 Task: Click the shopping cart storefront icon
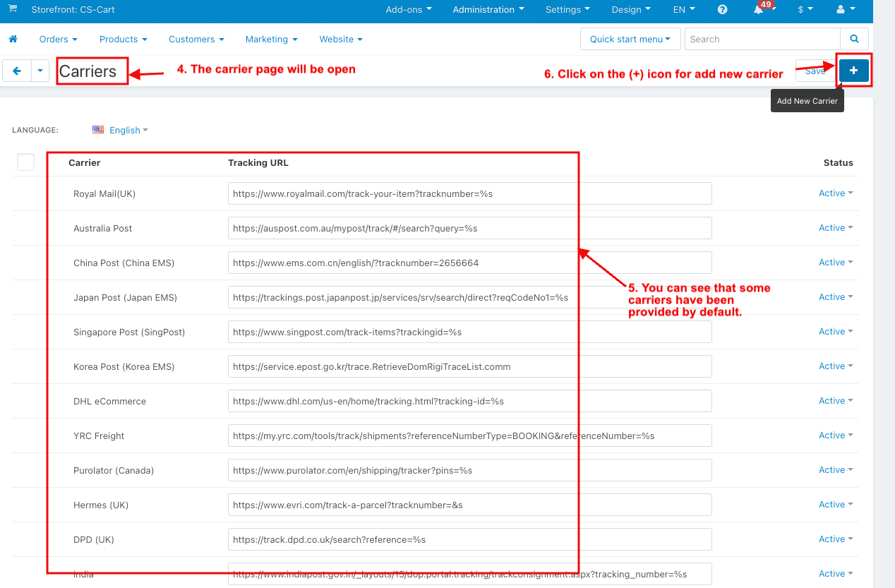13,8
